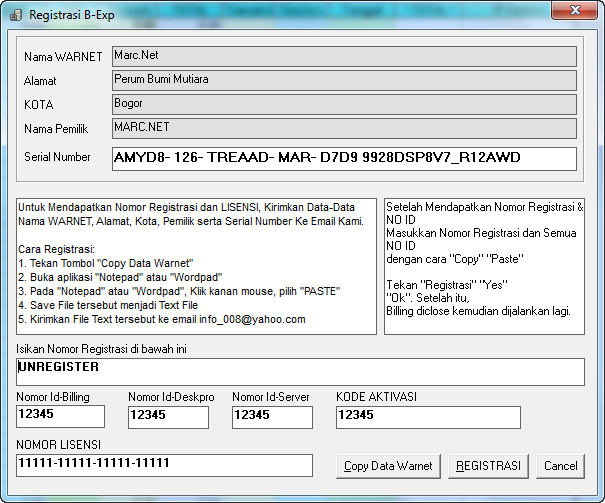Focus the Nama WARNET field

tap(344, 56)
